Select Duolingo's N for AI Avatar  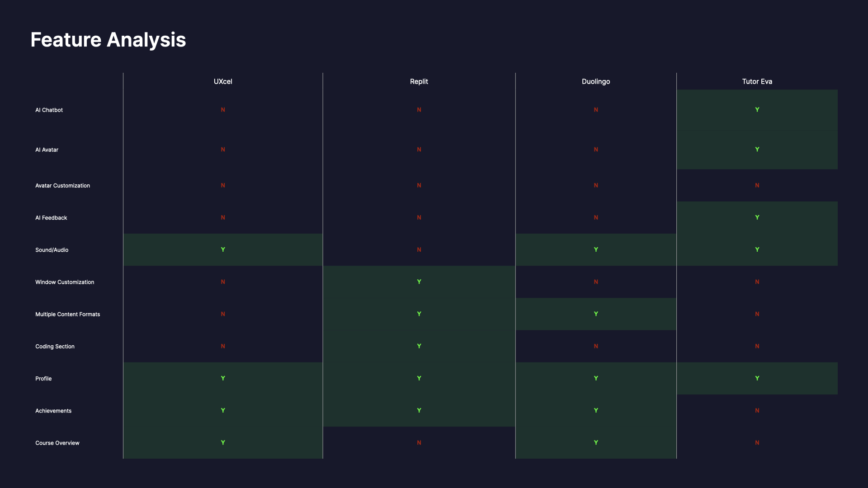596,150
